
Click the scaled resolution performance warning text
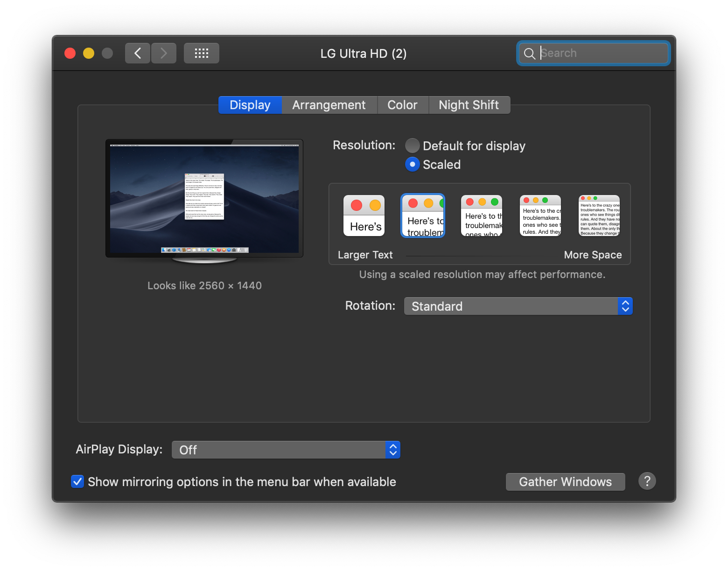(482, 274)
